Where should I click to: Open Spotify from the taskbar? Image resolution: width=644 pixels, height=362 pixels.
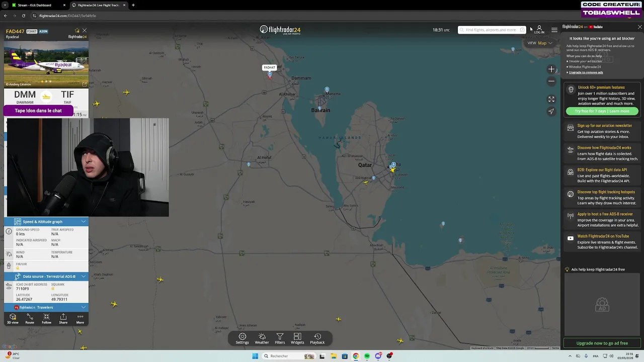(x=367, y=356)
